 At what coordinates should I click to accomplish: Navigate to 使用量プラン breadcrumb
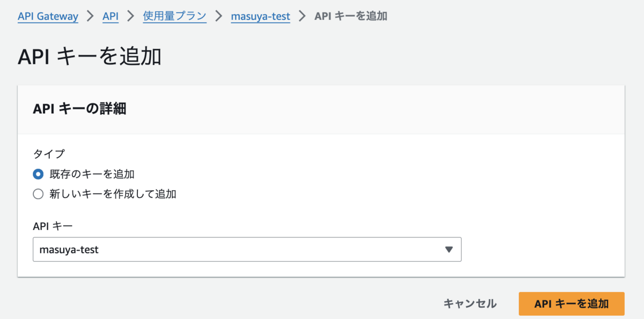point(174,16)
